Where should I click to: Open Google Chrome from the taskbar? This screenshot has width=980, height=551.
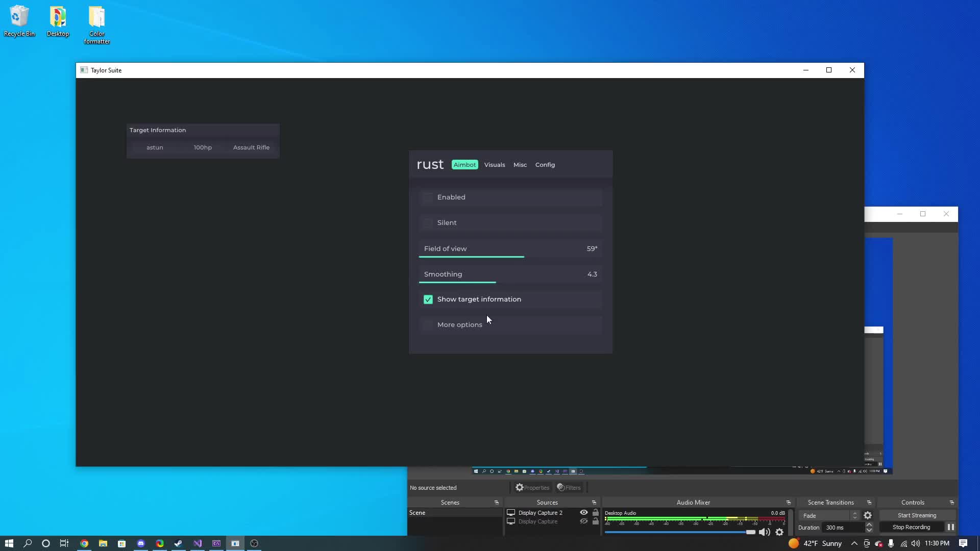click(84, 543)
